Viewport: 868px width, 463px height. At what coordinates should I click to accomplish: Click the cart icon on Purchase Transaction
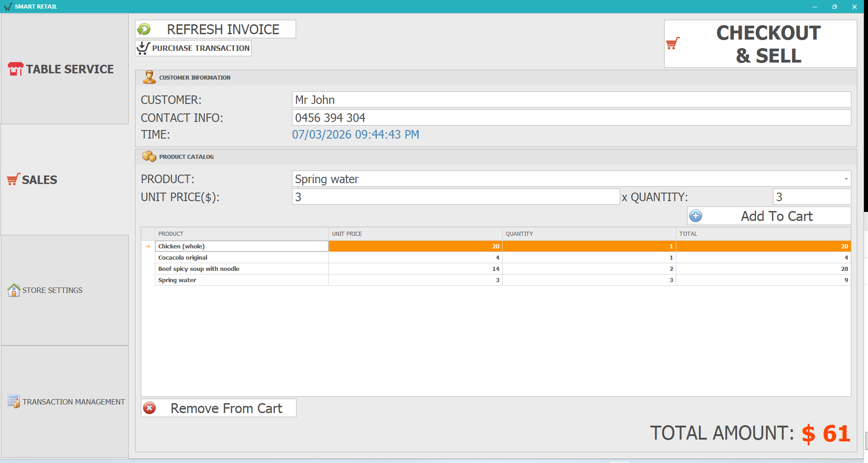[x=143, y=48]
